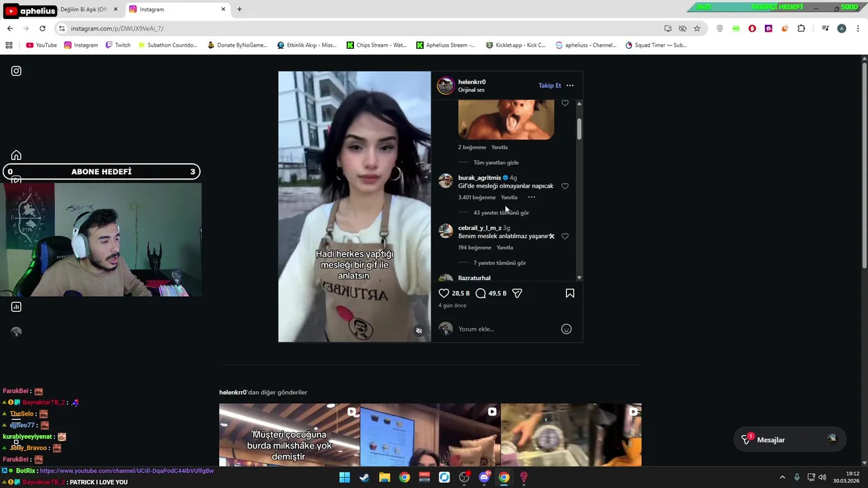
Task: Go back with the browser back arrow
Action: (9, 28)
